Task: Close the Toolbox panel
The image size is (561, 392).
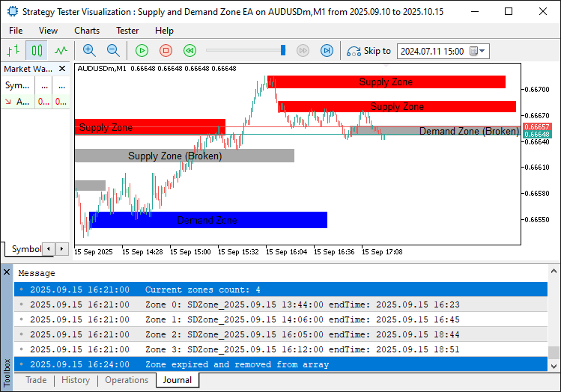Action: tap(7, 272)
